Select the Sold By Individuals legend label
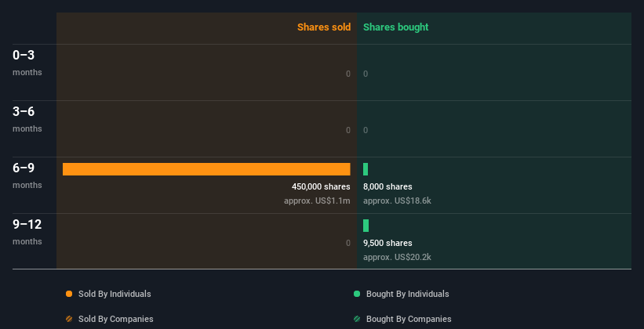The image size is (644, 329). coord(115,294)
